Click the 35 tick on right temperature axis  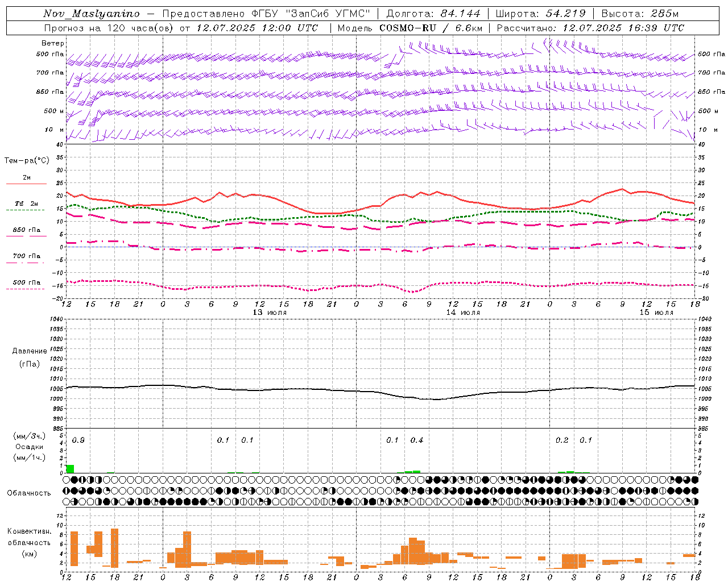pyautogui.click(x=701, y=157)
